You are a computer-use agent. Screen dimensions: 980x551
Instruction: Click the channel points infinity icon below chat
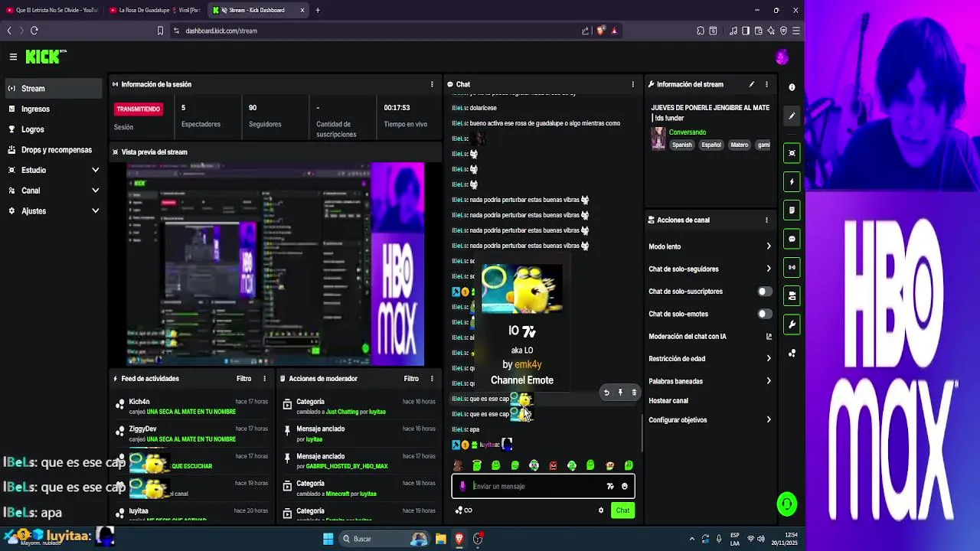(x=464, y=510)
